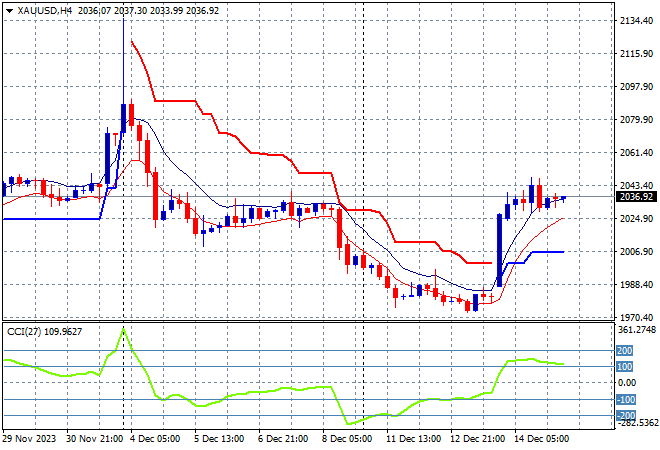
Task: Click the 2134.40 price axis label
Action: (x=638, y=21)
